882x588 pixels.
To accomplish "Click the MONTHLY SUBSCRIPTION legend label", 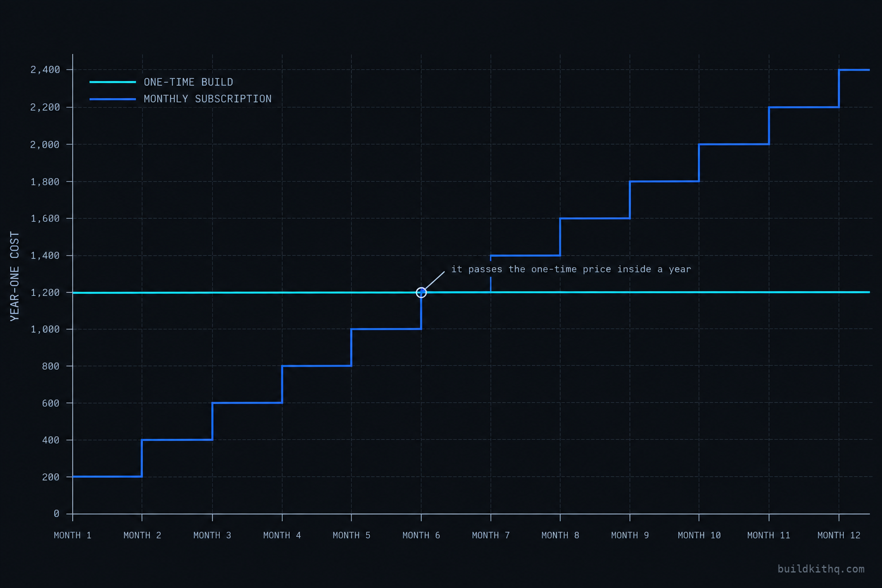I will (208, 99).
